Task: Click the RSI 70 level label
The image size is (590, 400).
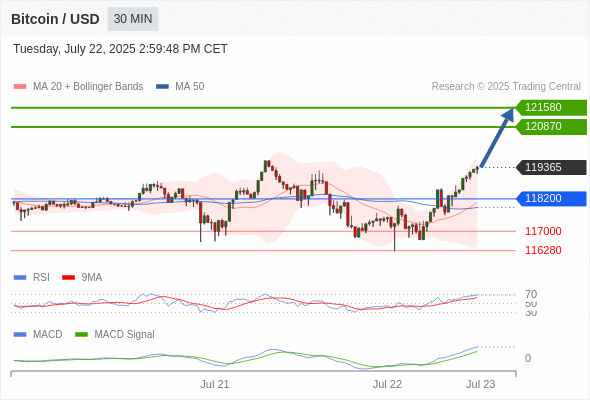Action: tap(531, 294)
